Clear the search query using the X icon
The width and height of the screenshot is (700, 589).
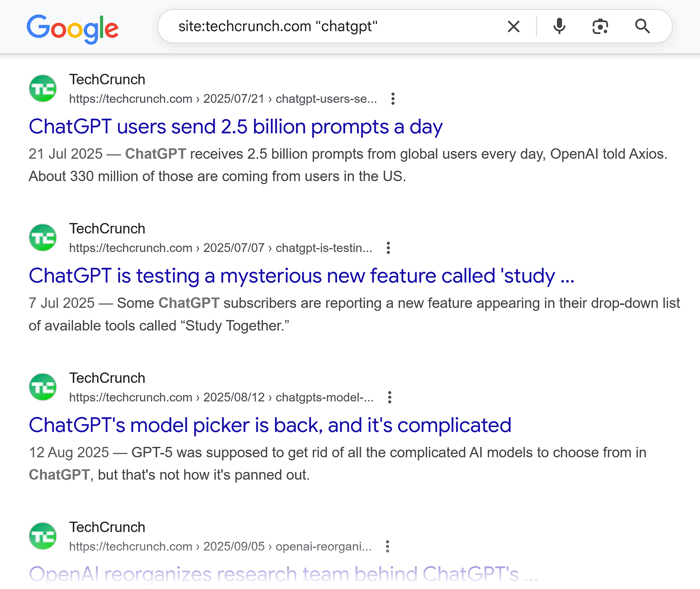513,26
